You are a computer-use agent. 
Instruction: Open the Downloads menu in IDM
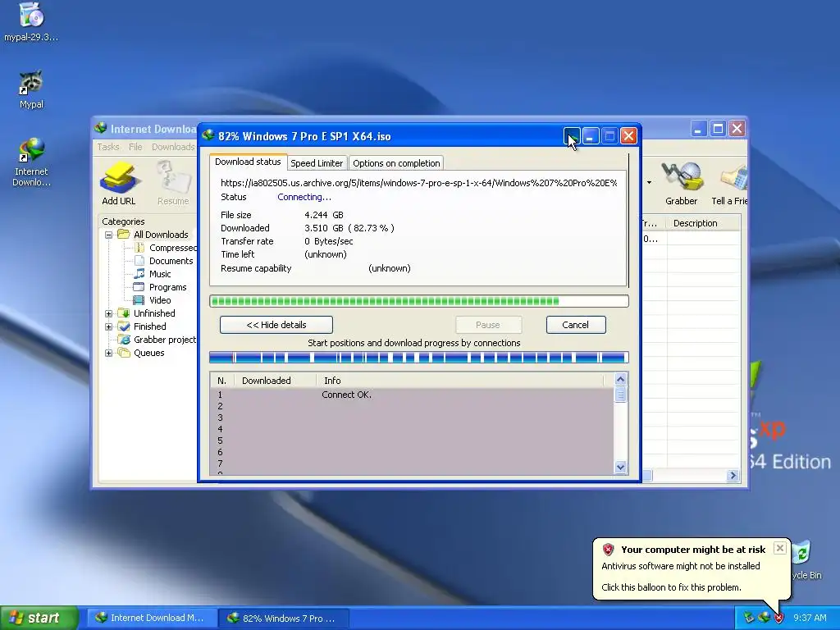pyautogui.click(x=173, y=147)
